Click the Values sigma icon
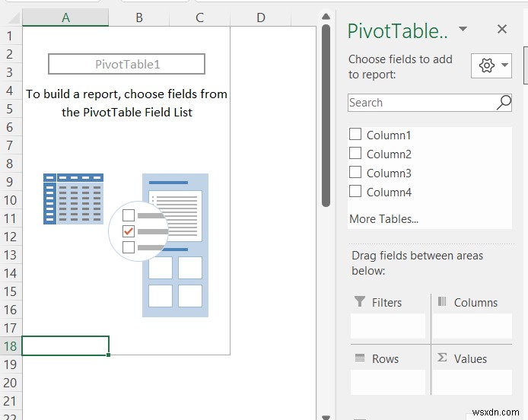Viewport: 528px width, 420px height. pos(442,358)
